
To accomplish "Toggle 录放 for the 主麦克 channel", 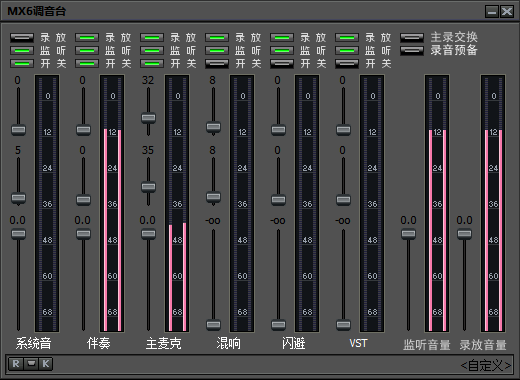I will coord(152,38).
